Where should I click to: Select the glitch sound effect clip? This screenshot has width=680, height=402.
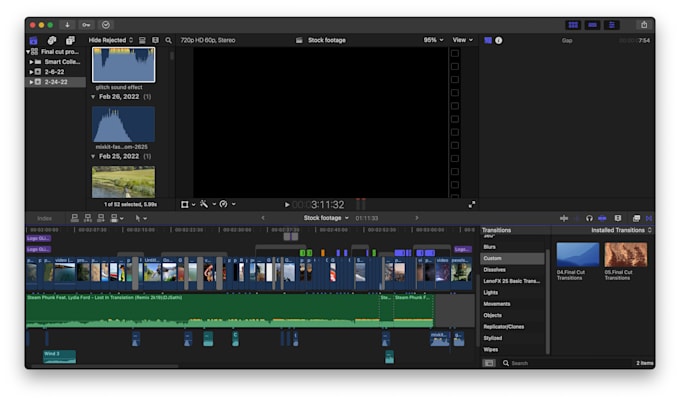coord(124,65)
